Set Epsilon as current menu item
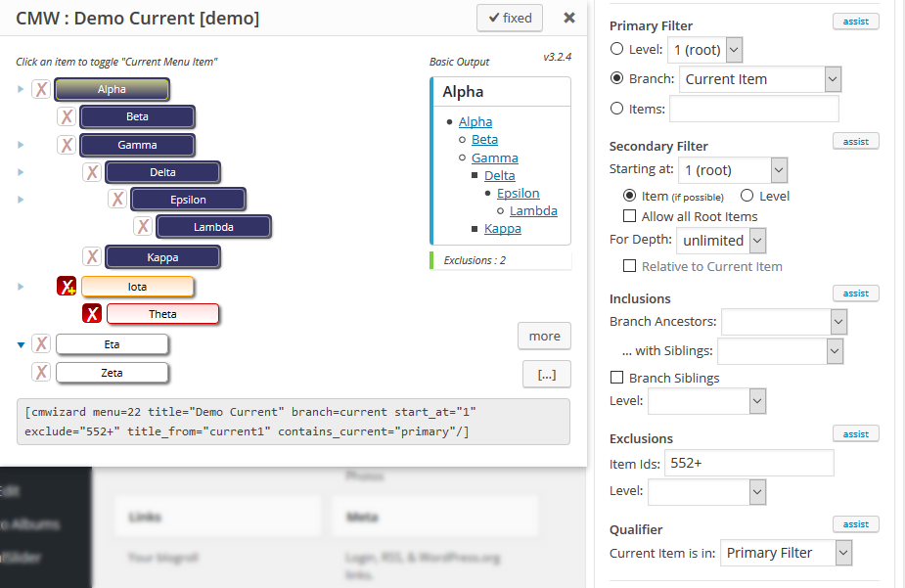Viewport: 905px width, 588px height. pos(188,200)
